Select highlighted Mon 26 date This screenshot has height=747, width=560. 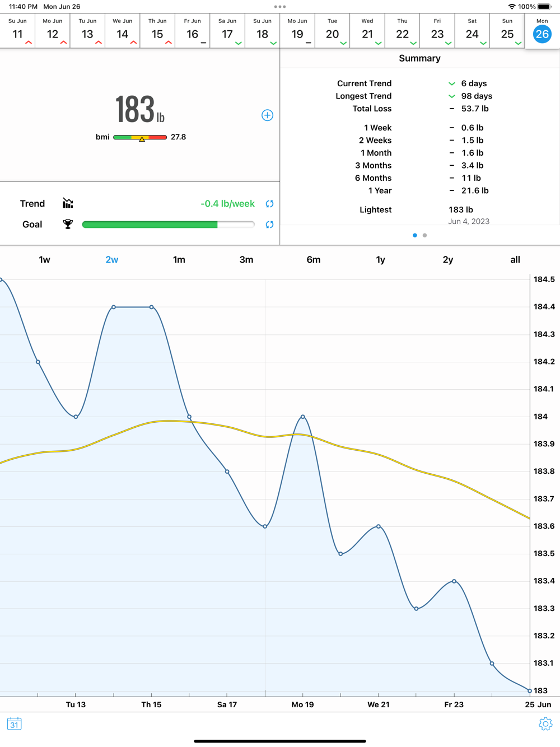pyautogui.click(x=542, y=31)
